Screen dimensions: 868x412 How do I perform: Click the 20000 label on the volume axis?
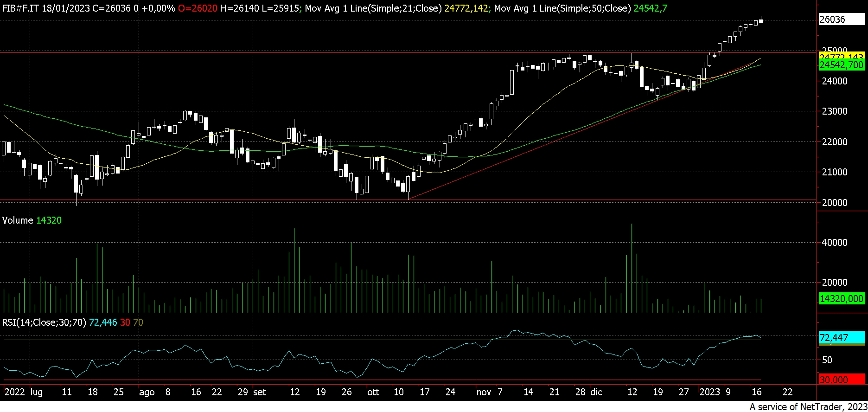click(834, 283)
